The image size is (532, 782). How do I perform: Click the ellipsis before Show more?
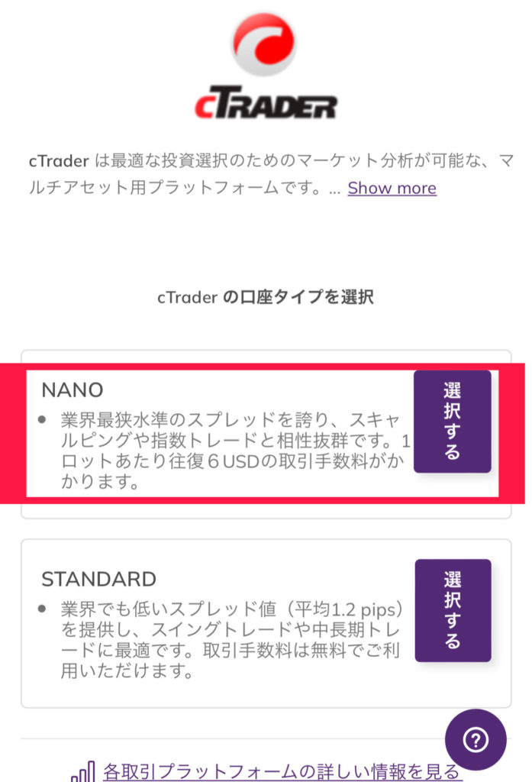334,189
